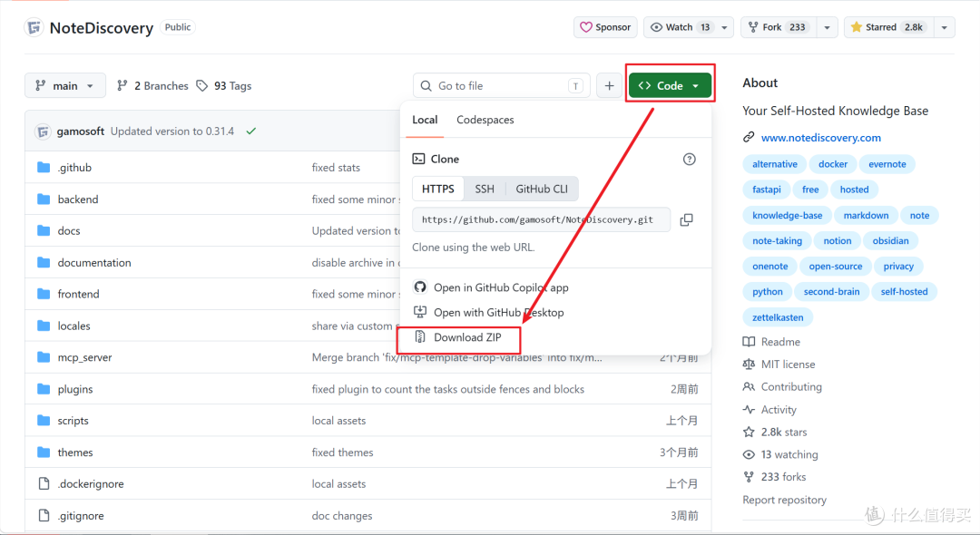Switch to the Codespaces tab

pos(485,120)
